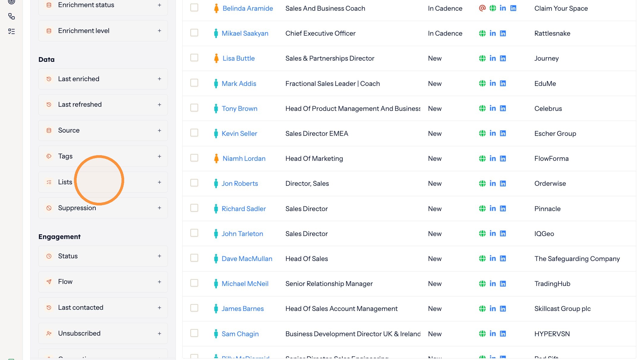Expand the Enrichment level filter
The height and width of the screenshot is (360, 644).
[x=160, y=31]
